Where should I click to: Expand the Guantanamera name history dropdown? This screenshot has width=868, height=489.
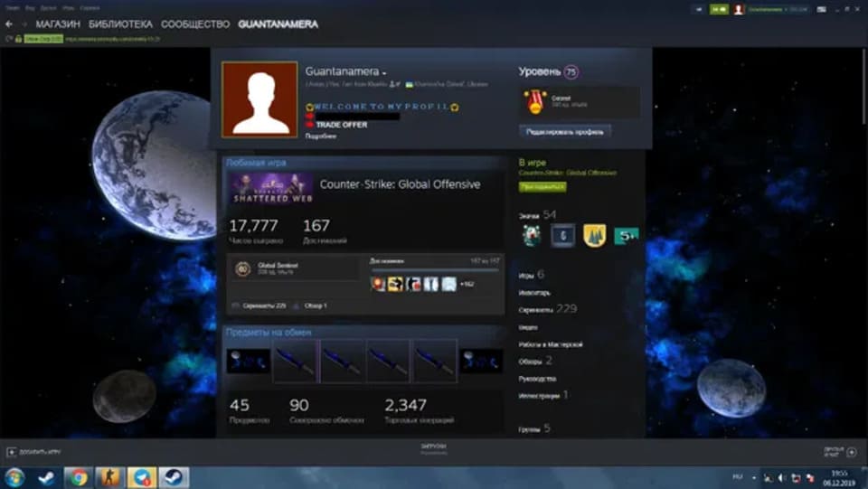[x=384, y=72]
